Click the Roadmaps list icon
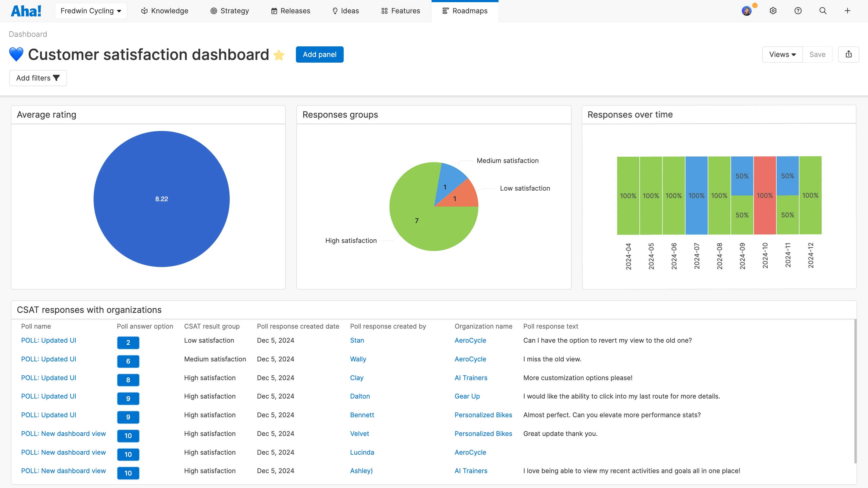Viewport: 868px width, 488px height. tap(445, 11)
